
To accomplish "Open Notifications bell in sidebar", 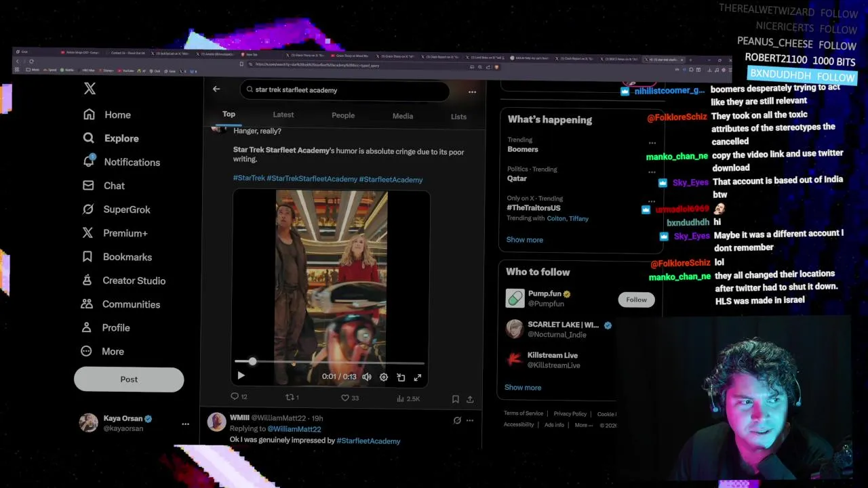I will pyautogui.click(x=121, y=162).
